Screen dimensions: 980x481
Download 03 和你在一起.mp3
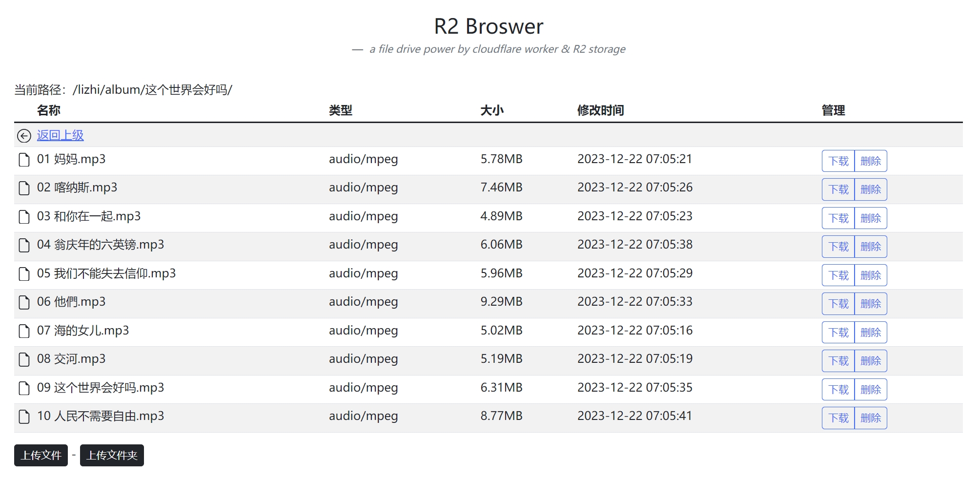pos(838,218)
